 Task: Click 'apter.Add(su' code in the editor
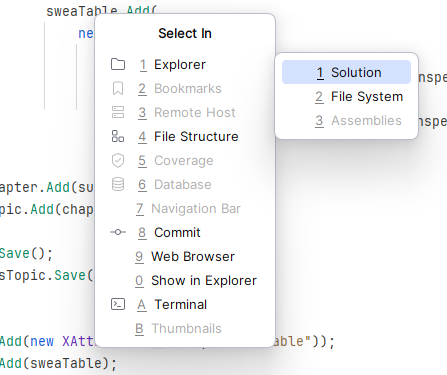tap(47, 187)
